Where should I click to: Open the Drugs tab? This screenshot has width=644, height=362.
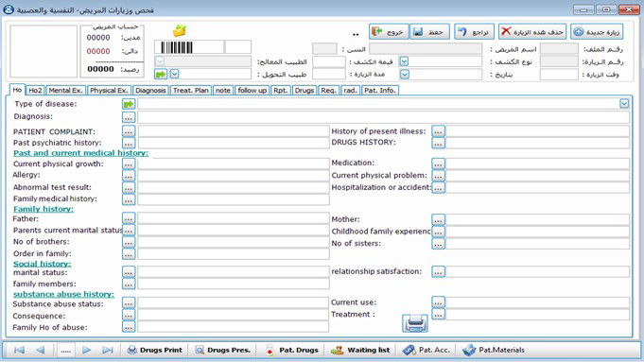point(304,91)
